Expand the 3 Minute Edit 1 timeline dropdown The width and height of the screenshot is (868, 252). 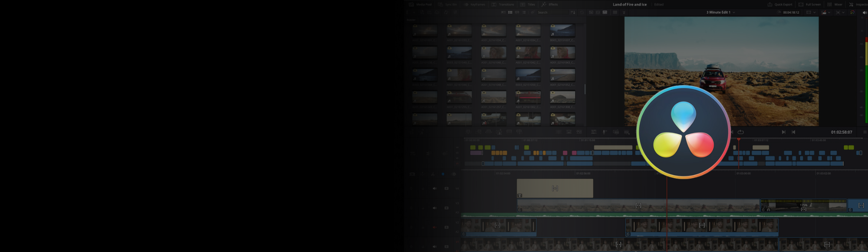[734, 13]
